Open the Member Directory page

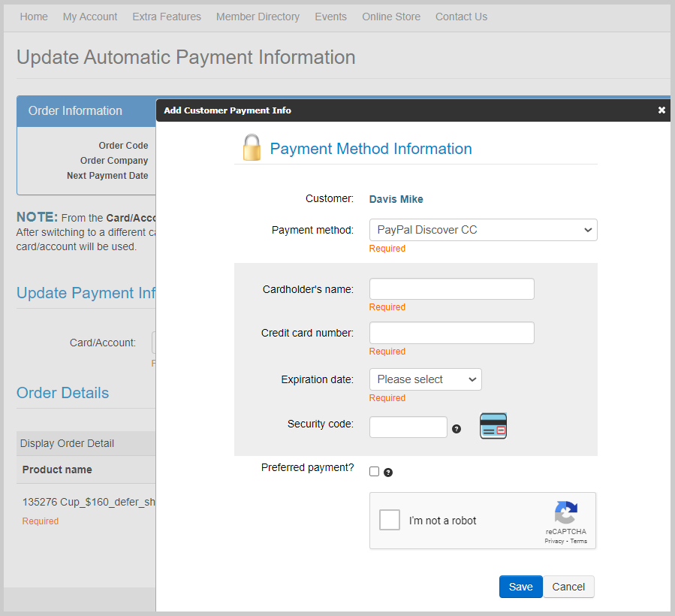(x=258, y=17)
